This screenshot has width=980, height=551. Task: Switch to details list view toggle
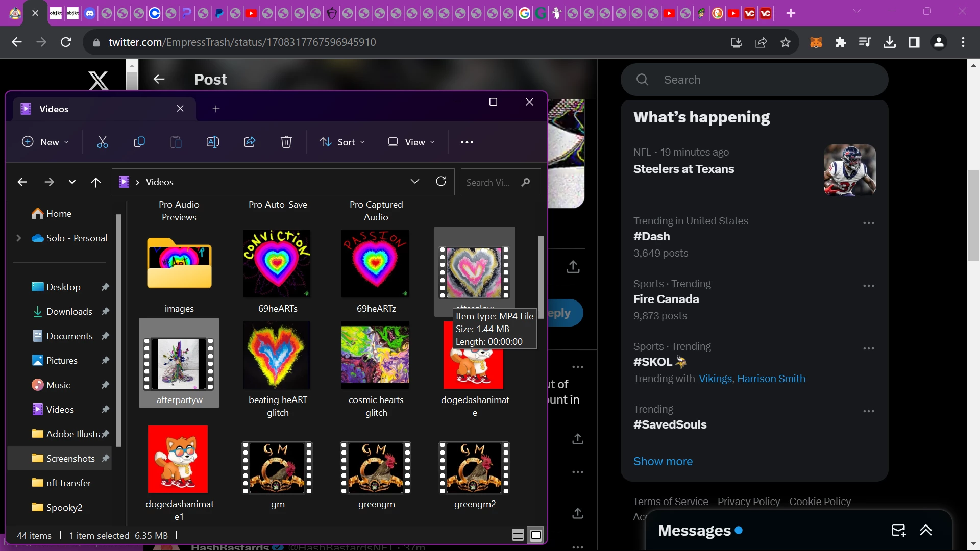click(518, 535)
